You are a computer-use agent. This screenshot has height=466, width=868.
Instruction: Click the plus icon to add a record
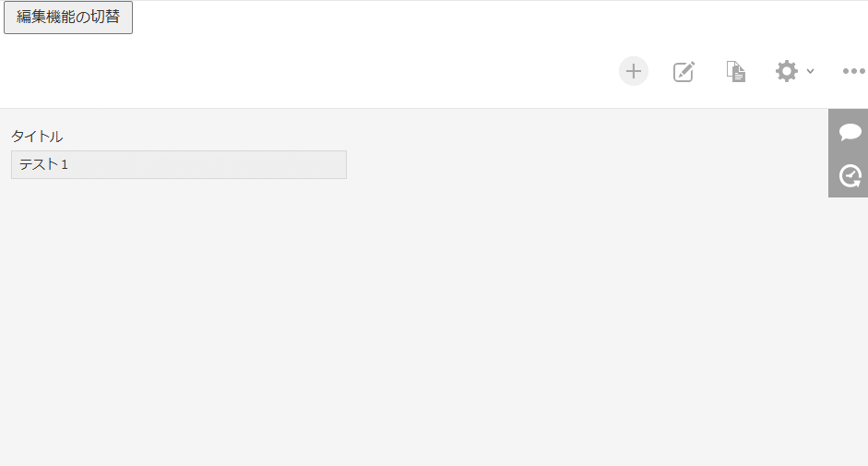tap(634, 71)
